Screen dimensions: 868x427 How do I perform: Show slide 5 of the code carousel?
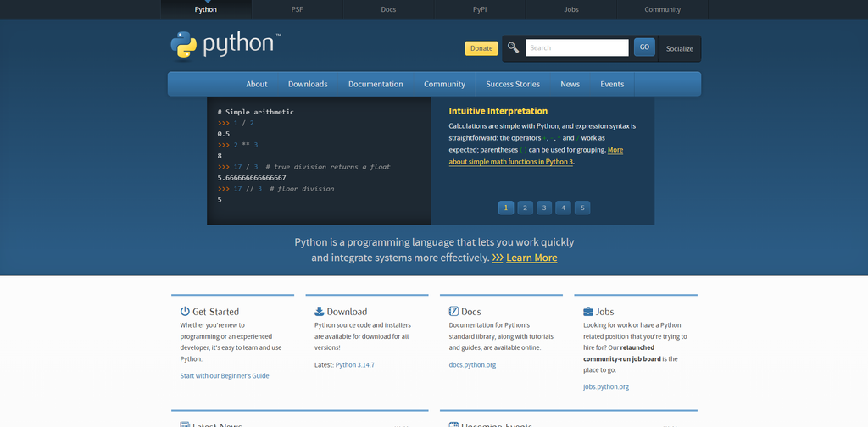582,208
